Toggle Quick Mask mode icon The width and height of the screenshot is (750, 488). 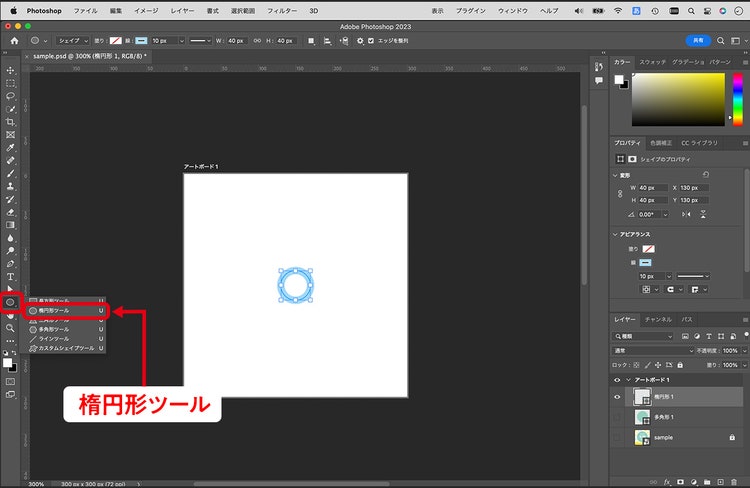coord(10,382)
